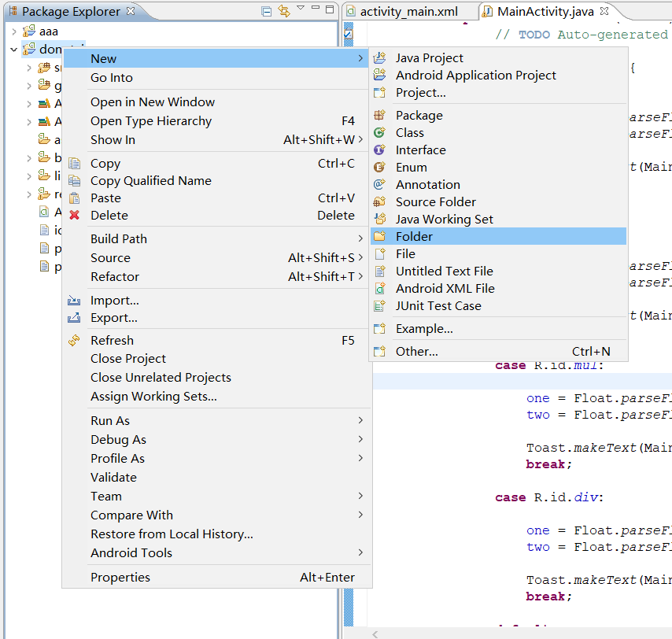
Task: Open Properties from the context menu
Action: click(x=217, y=578)
